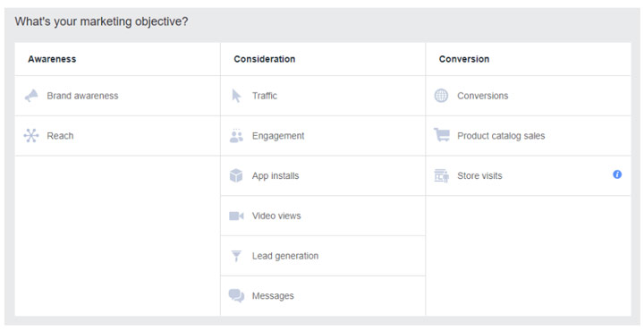
Task: Click the Brand awareness megaphone icon
Action: 31,96
